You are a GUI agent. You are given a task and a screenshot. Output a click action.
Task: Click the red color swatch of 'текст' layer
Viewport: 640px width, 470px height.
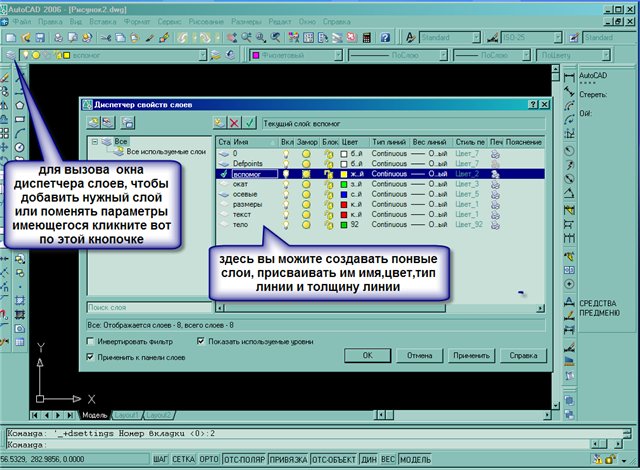click(345, 213)
